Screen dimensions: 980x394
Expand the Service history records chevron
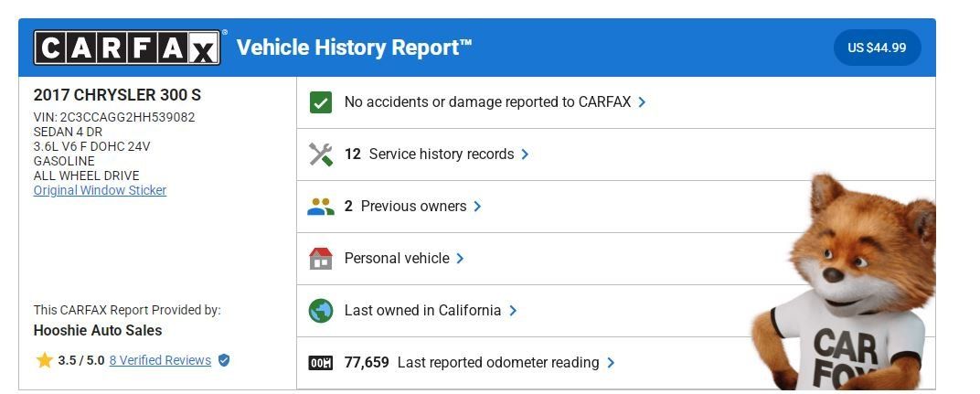[x=525, y=154]
